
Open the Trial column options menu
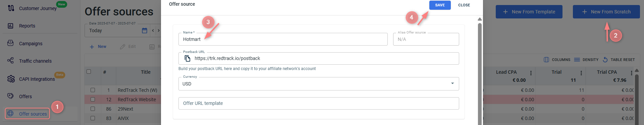tap(581, 73)
